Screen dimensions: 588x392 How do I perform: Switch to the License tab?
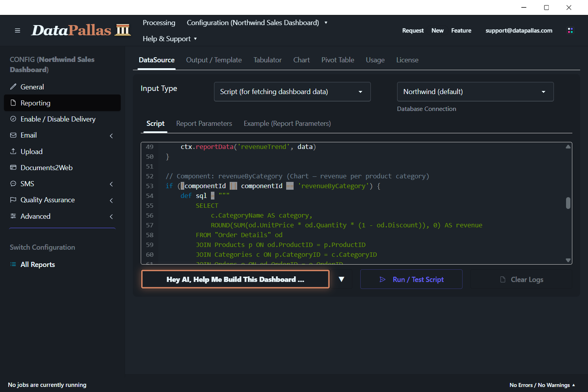[407, 60]
